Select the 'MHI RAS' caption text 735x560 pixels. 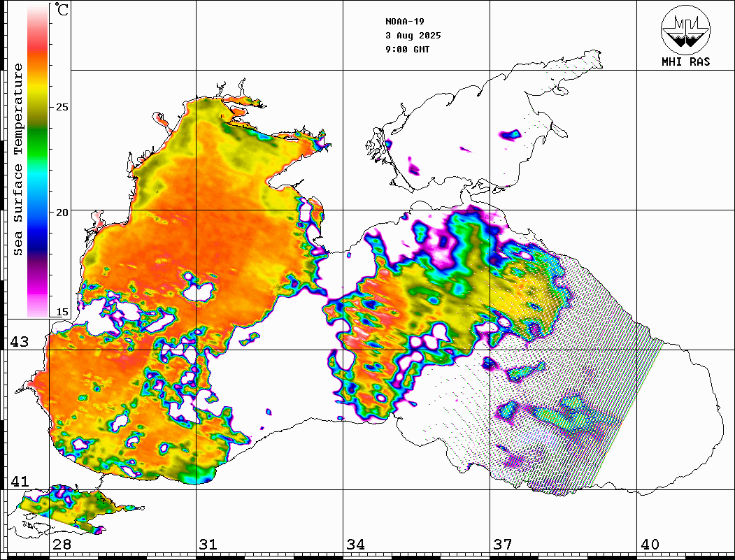(x=685, y=62)
